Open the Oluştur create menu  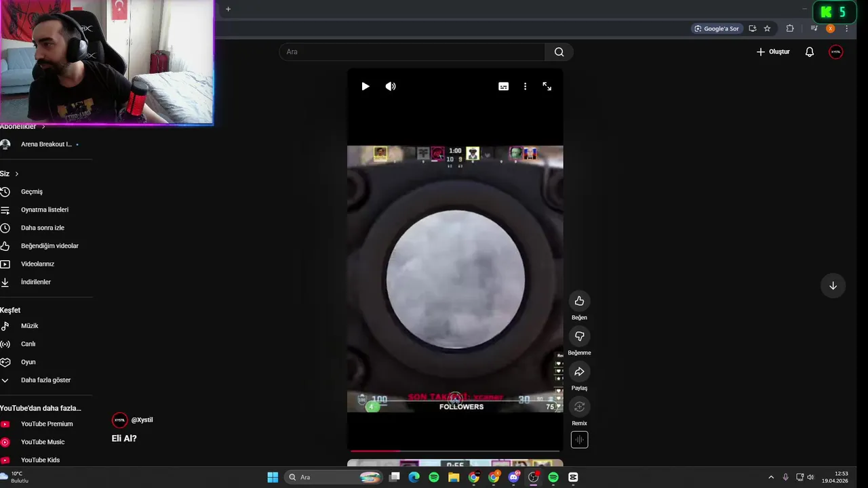click(773, 52)
